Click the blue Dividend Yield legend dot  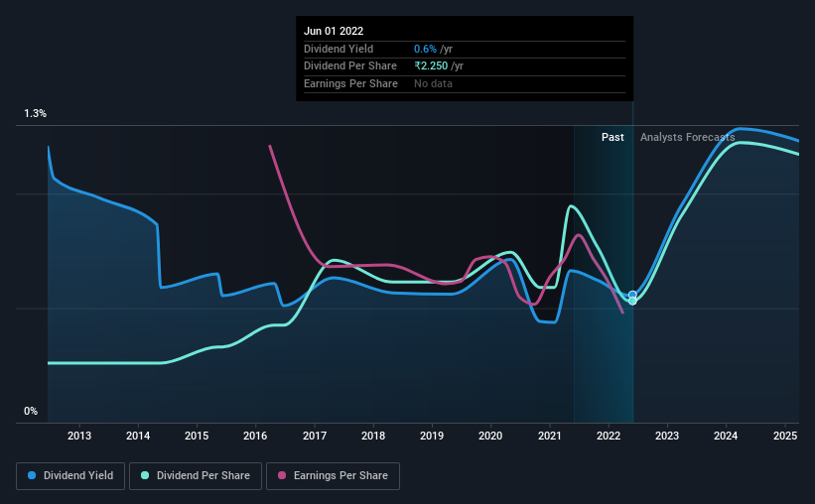32,475
